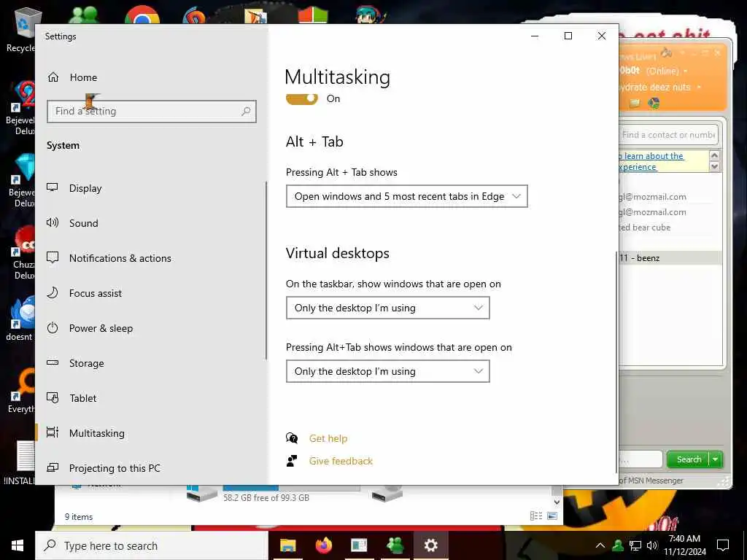Select the beenz group row in Messenger

[670, 258]
